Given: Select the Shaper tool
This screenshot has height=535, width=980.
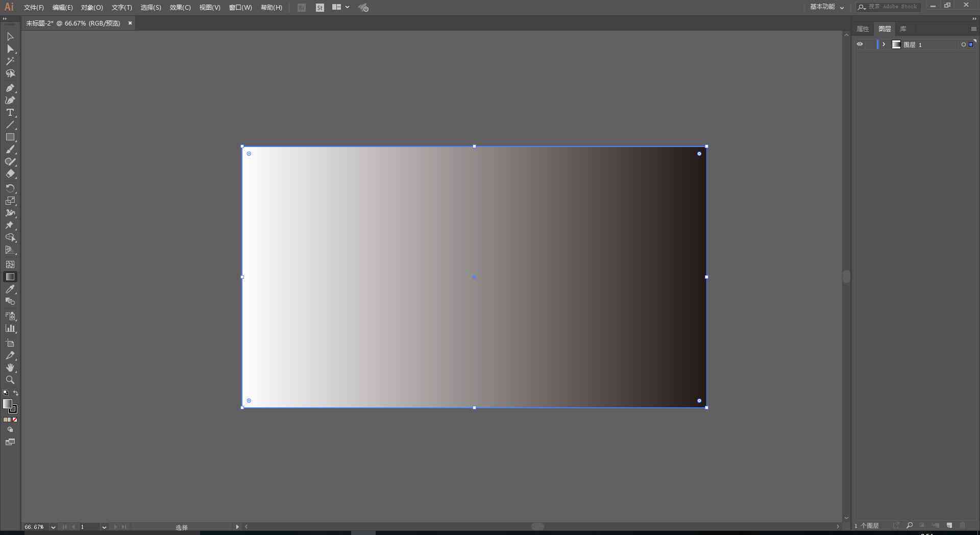Looking at the screenshot, I should click(10, 162).
